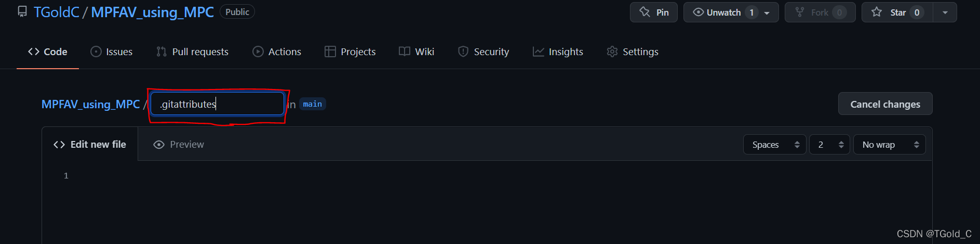Open the MPFAV_using_MPC breadcrumb link
This screenshot has height=244, width=980.
pyautogui.click(x=91, y=104)
